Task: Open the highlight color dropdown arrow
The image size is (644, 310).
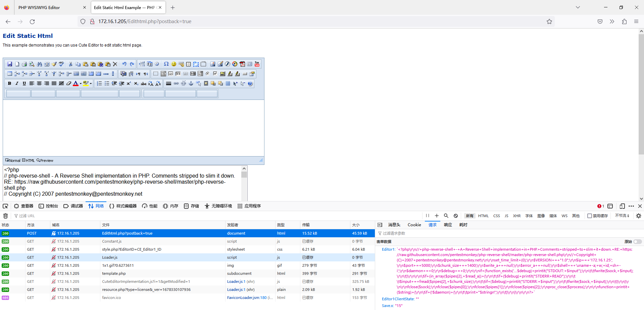Action: point(91,83)
